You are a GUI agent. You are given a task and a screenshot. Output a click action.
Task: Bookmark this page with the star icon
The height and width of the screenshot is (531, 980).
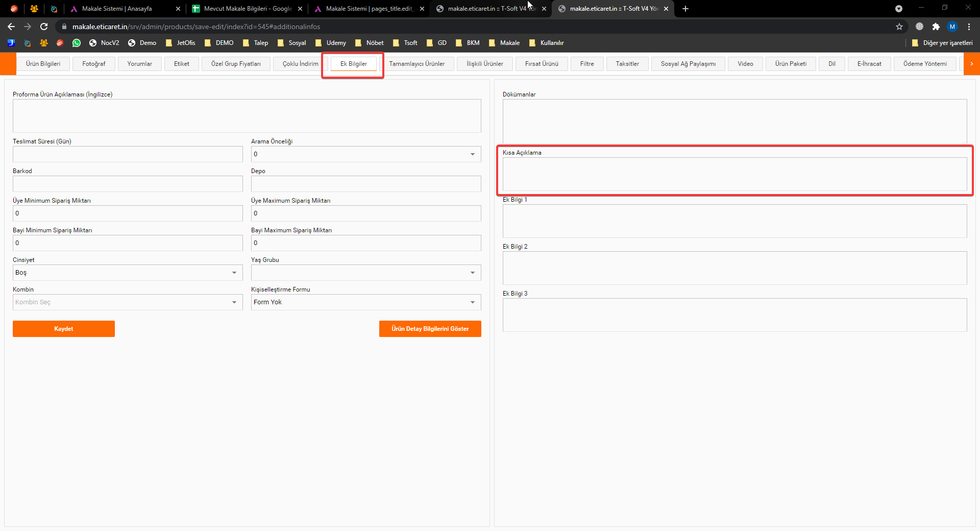[x=899, y=27]
